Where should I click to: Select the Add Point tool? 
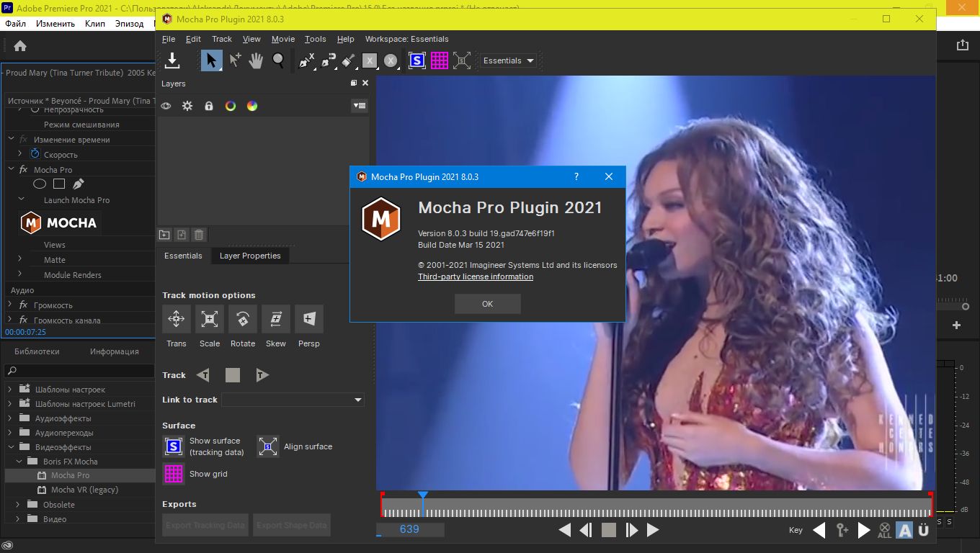point(235,60)
